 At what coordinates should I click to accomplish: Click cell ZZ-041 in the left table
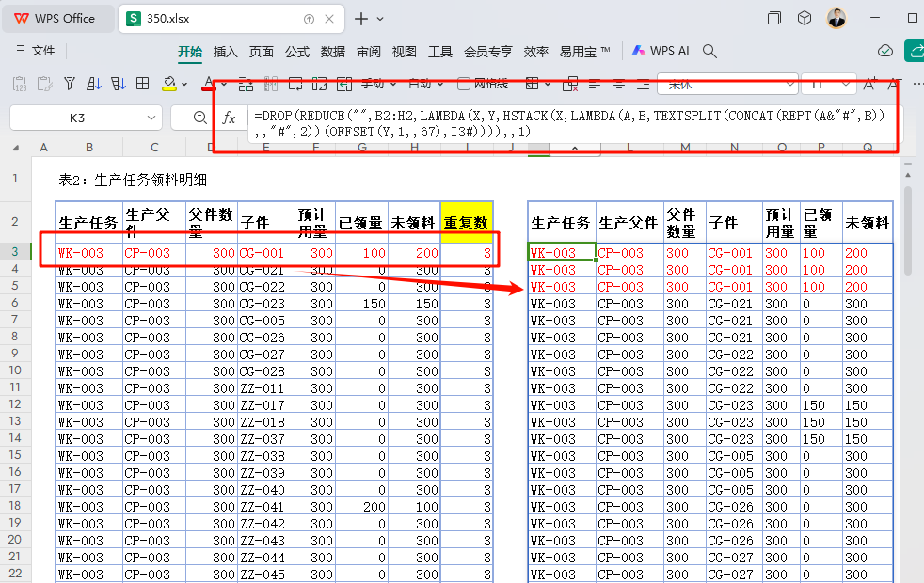(266, 507)
